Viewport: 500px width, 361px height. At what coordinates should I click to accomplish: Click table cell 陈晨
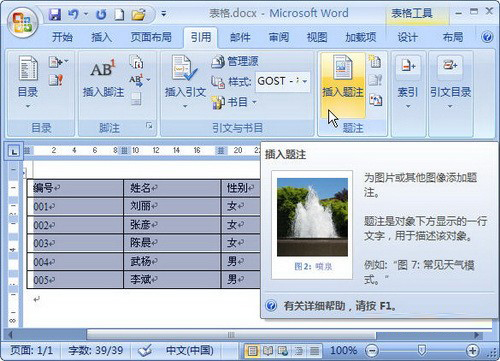(172, 243)
